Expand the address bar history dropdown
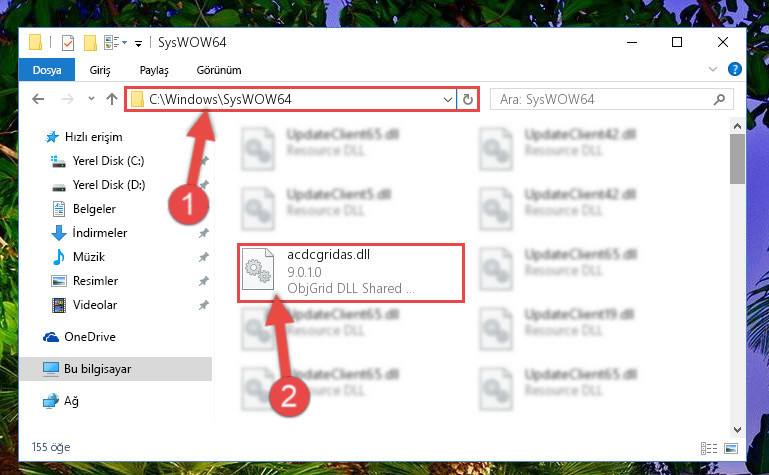 click(447, 100)
